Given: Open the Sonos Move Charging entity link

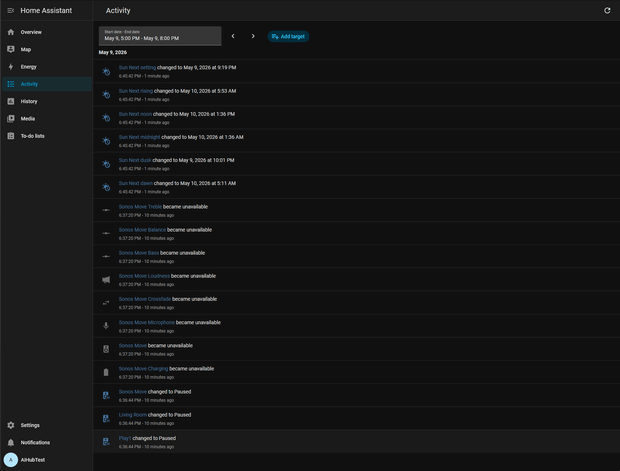Looking at the screenshot, I should (x=144, y=369).
